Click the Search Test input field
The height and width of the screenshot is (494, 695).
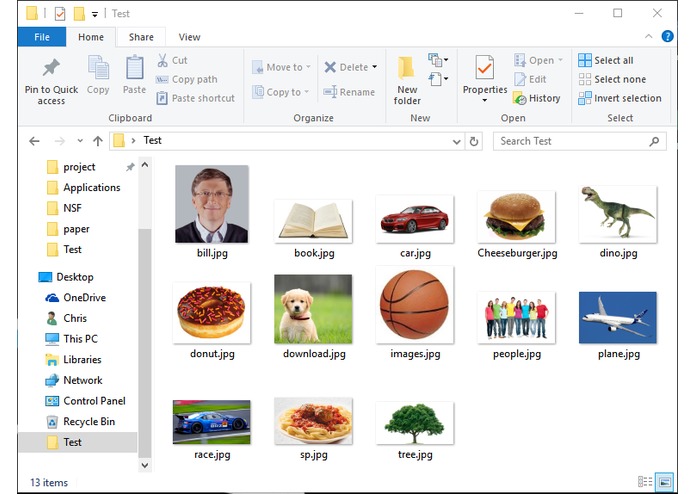coord(579,141)
